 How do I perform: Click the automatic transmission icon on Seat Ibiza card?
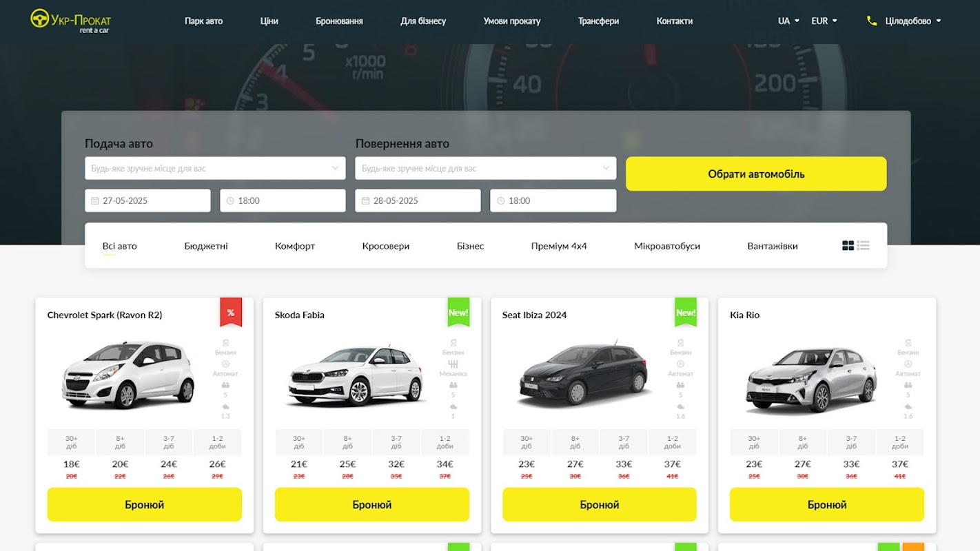tap(680, 364)
